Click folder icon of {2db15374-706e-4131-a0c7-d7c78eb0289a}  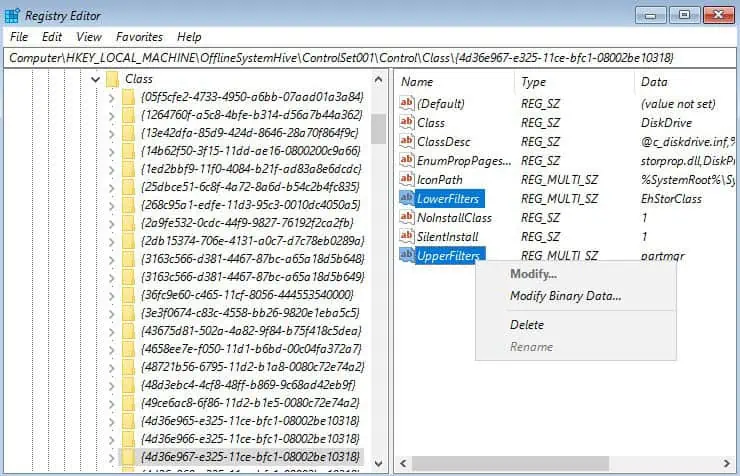coord(128,241)
